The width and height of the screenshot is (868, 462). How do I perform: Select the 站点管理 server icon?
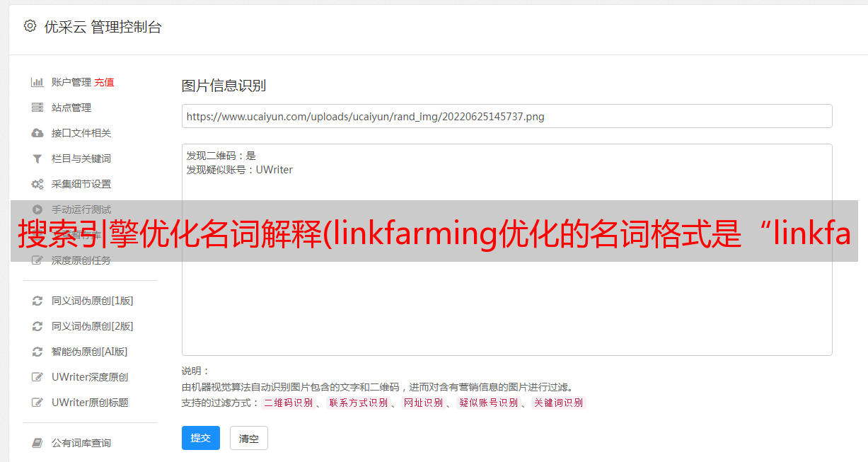(x=37, y=108)
